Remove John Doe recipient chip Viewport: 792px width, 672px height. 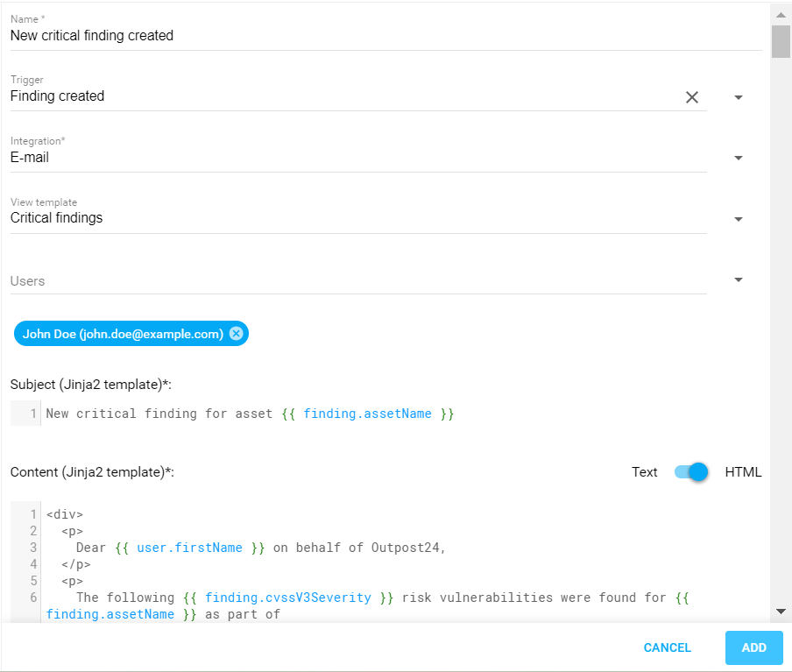point(237,334)
